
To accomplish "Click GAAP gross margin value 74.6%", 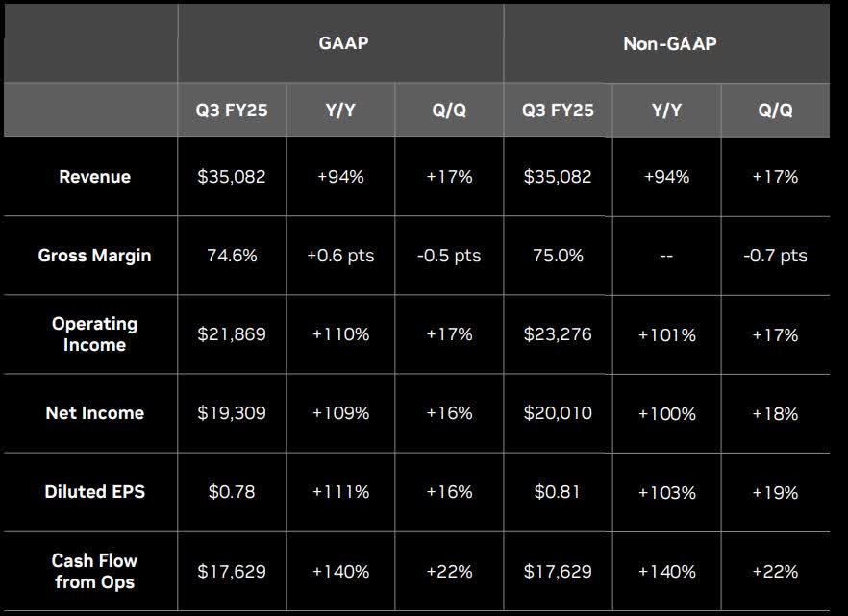I will (232, 256).
